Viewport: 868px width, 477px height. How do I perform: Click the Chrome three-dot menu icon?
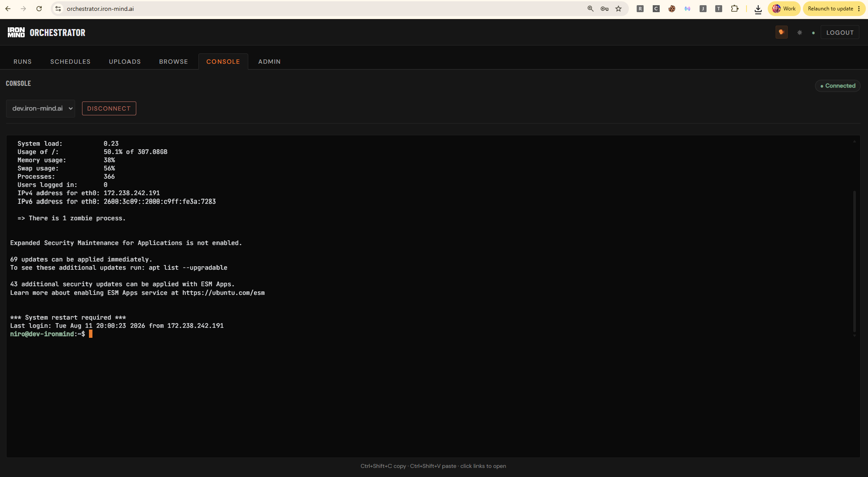859,9
